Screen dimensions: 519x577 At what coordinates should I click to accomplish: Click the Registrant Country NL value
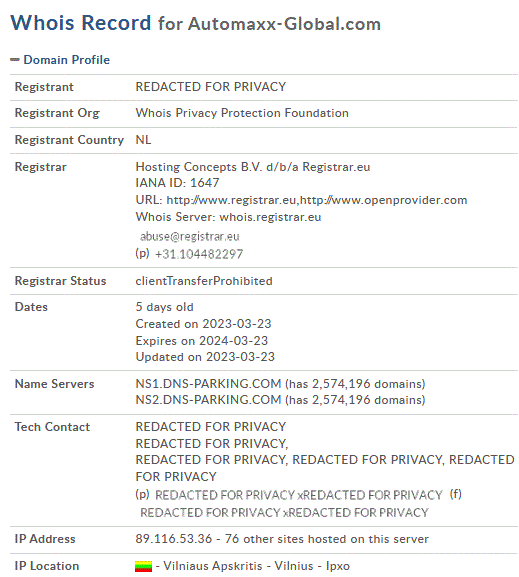coord(143,140)
